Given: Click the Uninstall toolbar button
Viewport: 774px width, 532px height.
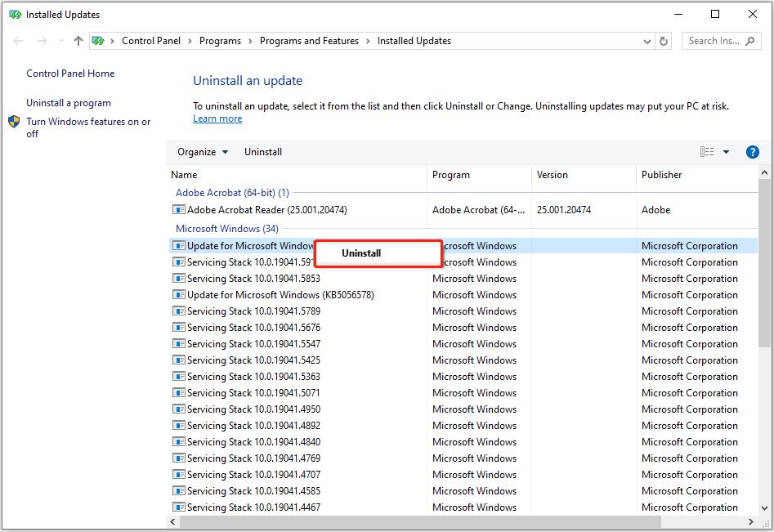Looking at the screenshot, I should click(263, 152).
